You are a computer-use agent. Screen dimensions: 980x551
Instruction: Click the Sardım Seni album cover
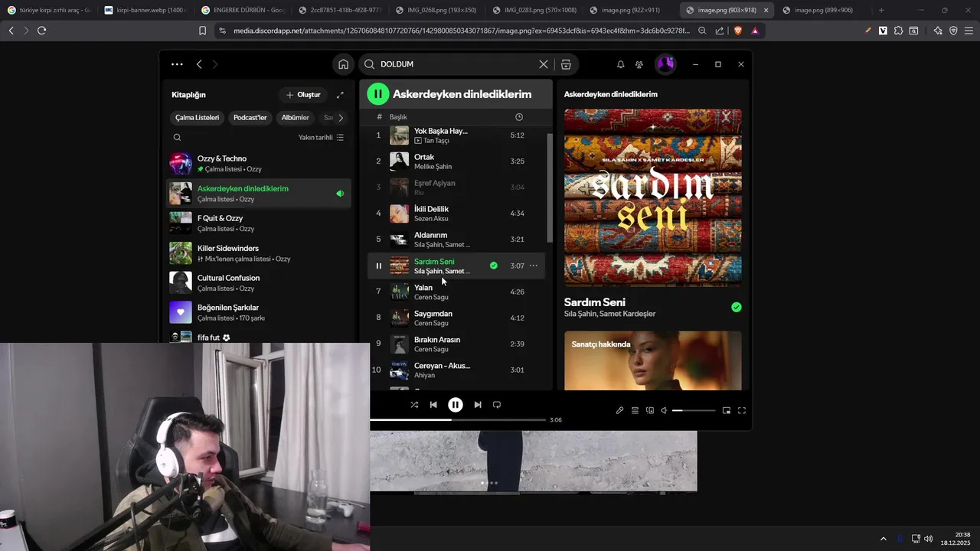point(653,197)
